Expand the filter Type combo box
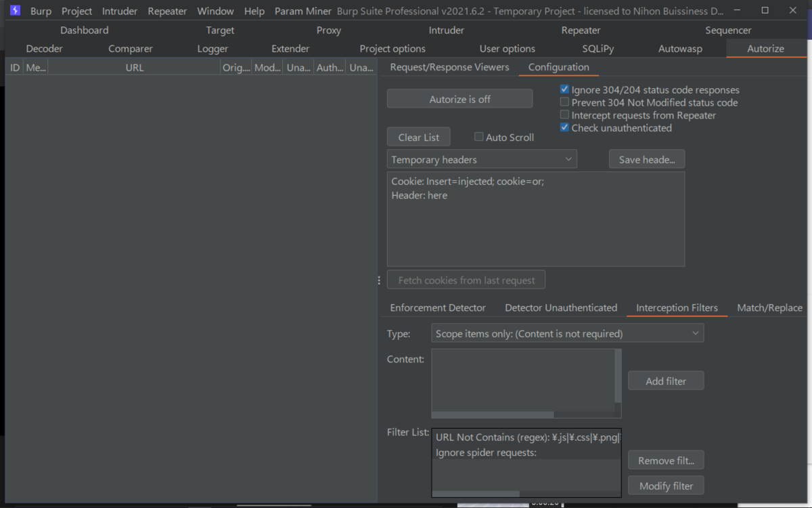Viewport: 812px width, 508px height. point(568,333)
